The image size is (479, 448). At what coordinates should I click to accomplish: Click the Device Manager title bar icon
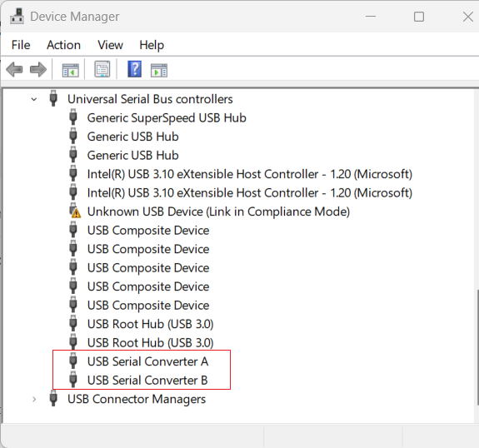(17, 16)
